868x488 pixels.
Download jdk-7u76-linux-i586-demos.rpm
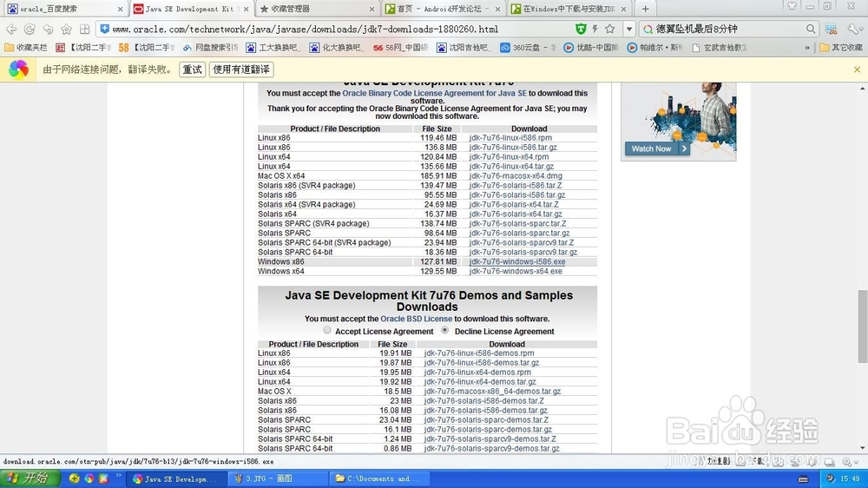tap(479, 353)
